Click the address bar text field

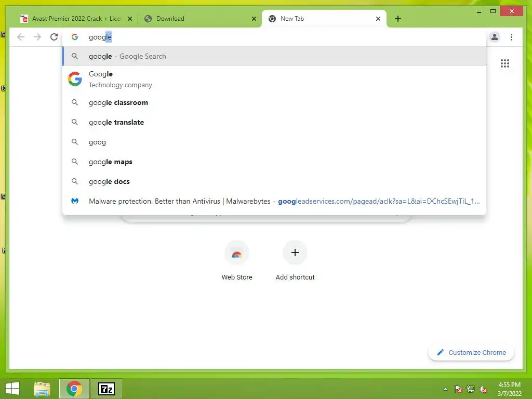(x=275, y=37)
